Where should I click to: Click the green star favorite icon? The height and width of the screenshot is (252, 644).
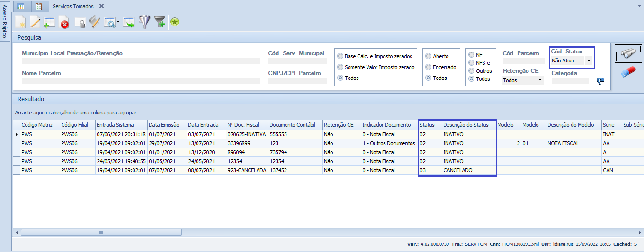[175, 22]
